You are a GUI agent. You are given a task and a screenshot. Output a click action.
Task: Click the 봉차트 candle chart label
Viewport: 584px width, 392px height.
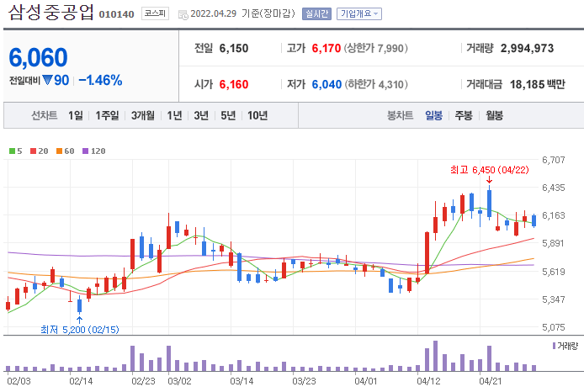400,115
